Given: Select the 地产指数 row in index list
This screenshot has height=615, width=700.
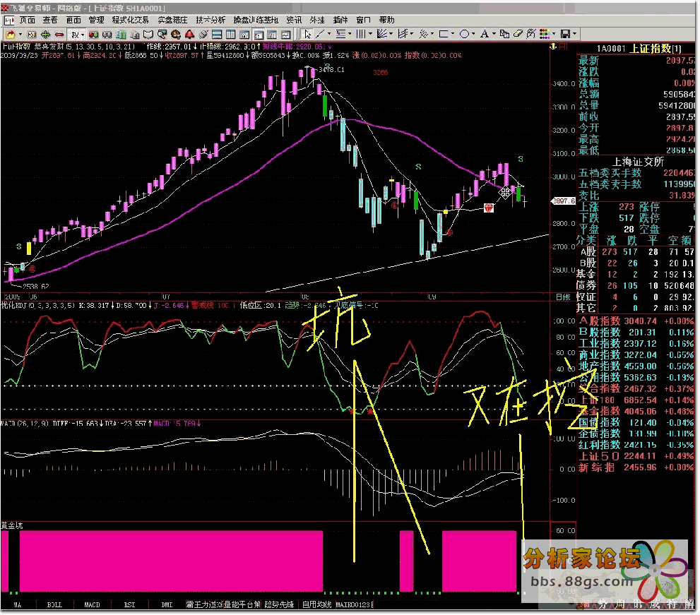Looking at the screenshot, I should tap(600, 366).
